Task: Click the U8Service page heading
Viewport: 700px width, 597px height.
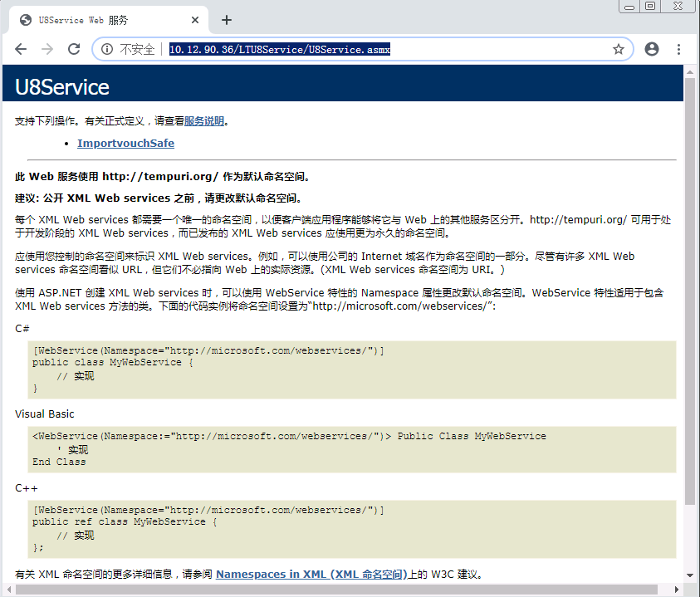Action: (x=62, y=87)
